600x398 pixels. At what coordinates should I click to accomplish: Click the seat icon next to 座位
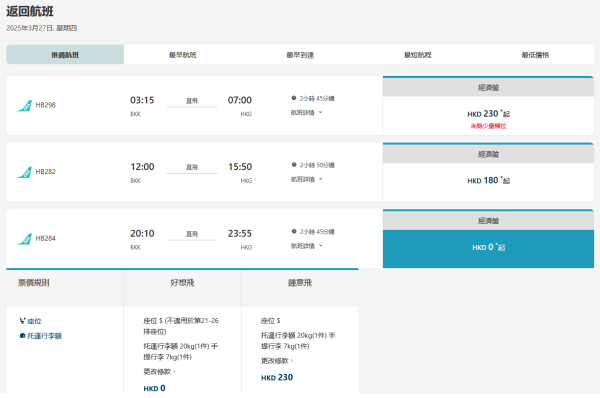click(x=22, y=321)
